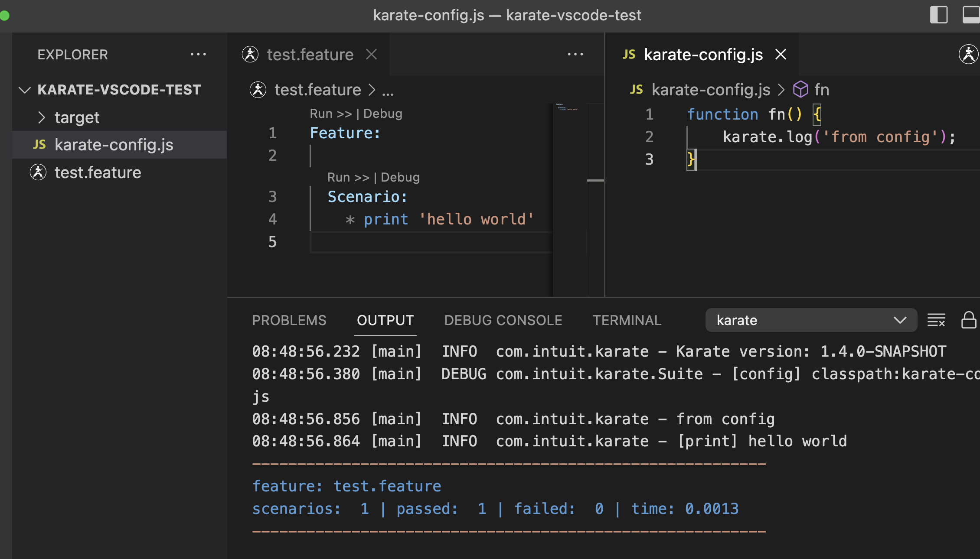This screenshot has height=559, width=980.
Task: Open the DEBUG CONSOLE tab
Action: click(x=503, y=320)
